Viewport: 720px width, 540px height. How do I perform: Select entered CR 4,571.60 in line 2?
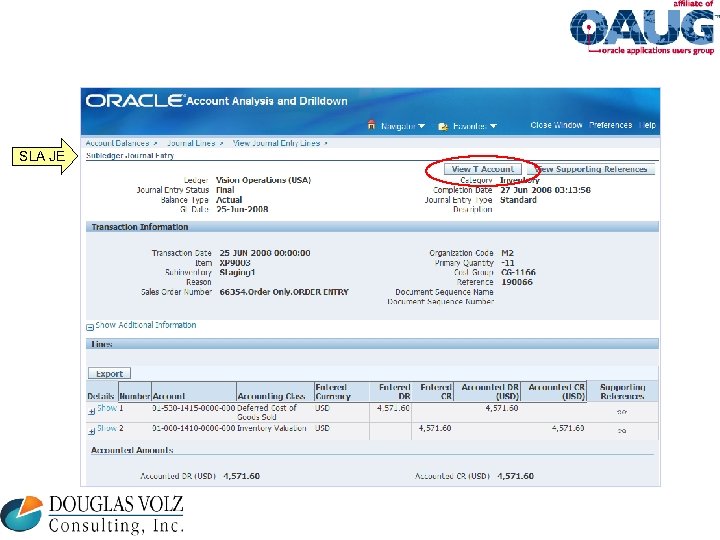click(435, 428)
